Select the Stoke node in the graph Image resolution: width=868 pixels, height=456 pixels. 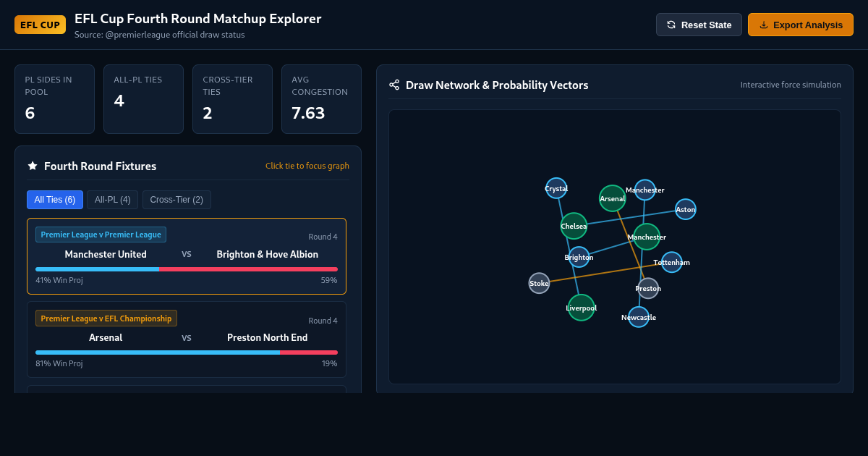[539, 283]
